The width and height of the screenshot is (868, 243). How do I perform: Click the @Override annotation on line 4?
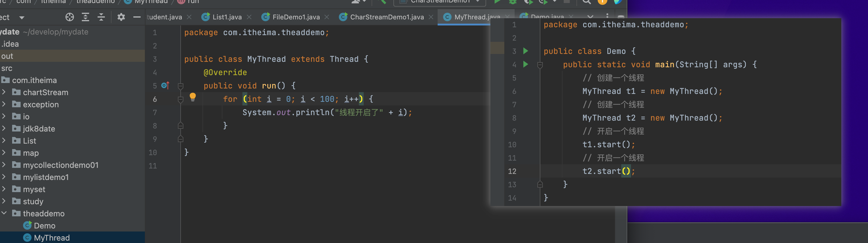(225, 72)
